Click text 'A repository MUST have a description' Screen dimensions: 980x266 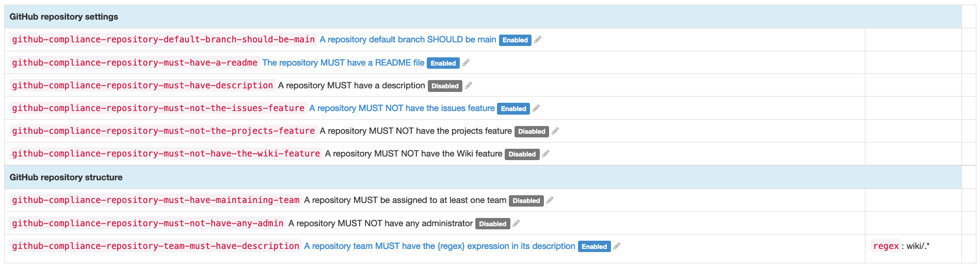351,85
